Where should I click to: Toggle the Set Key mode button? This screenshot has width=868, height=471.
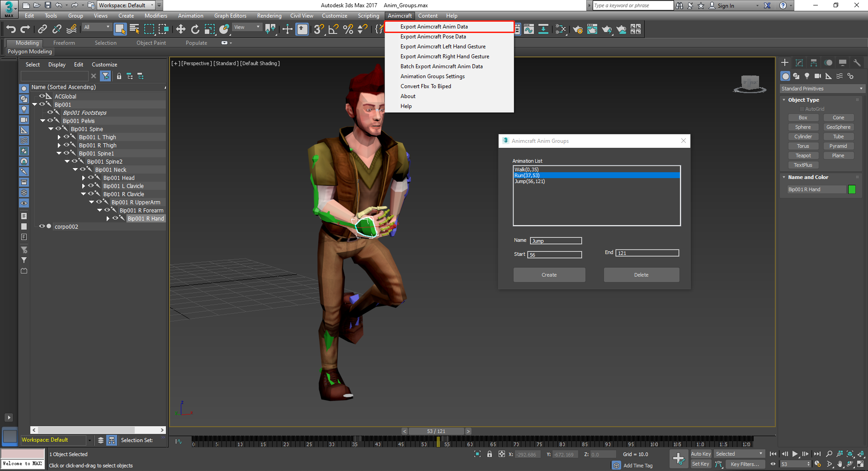coord(701,464)
